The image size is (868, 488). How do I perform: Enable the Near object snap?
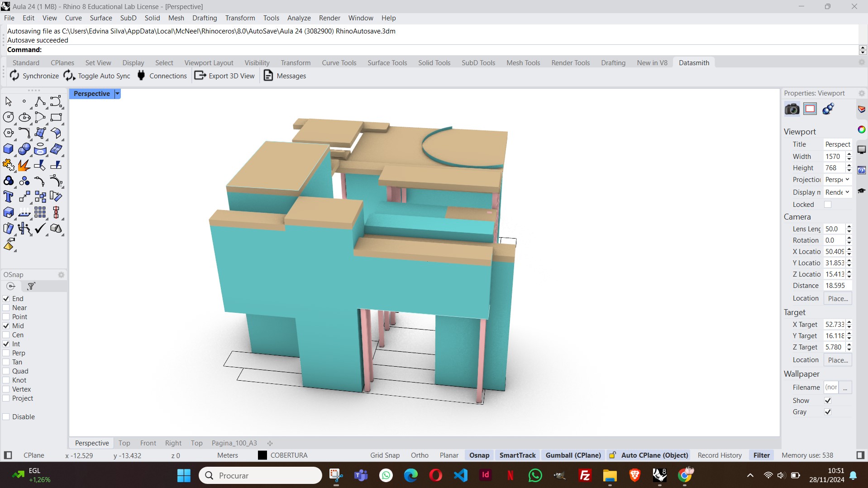point(6,308)
